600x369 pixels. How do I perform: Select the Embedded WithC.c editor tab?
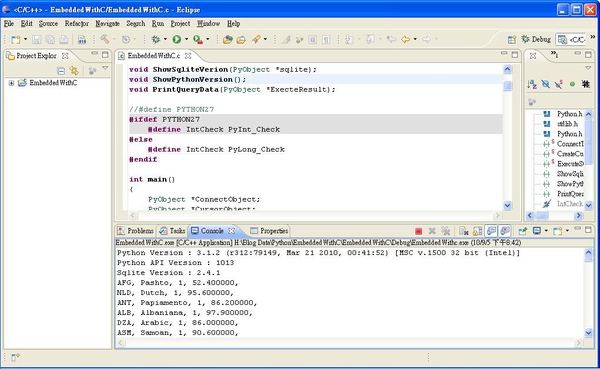pos(153,56)
